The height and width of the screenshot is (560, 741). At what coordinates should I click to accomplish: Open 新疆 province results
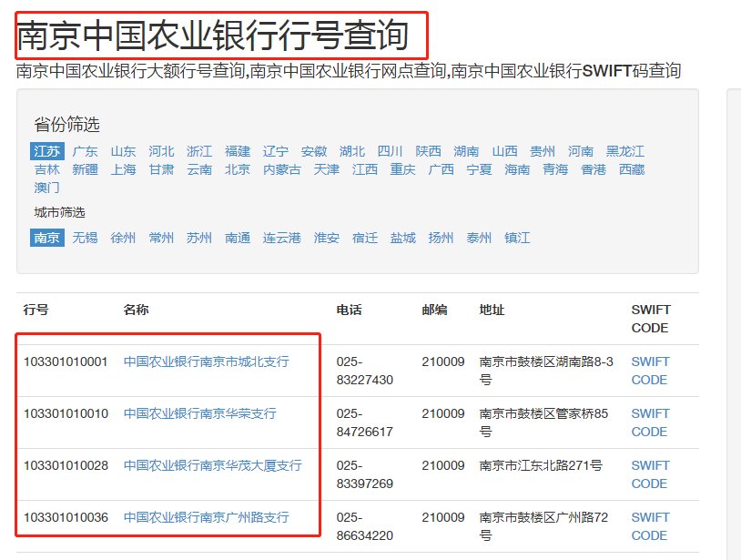coord(85,169)
